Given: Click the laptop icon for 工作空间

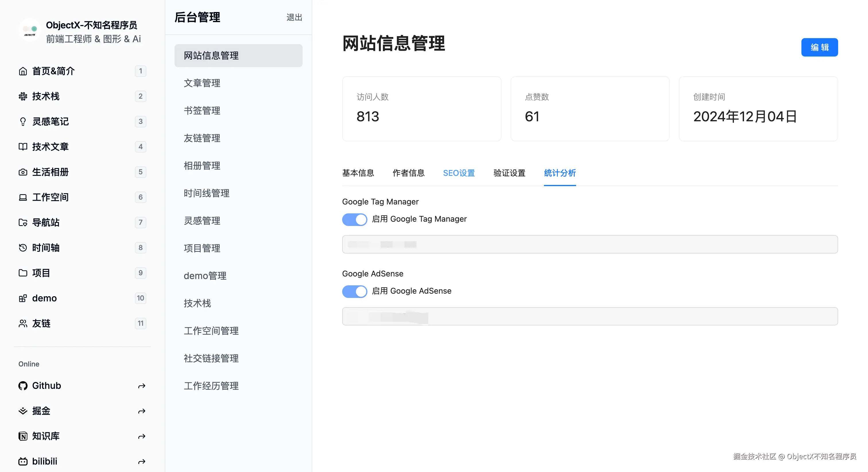Looking at the screenshot, I should [x=23, y=197].
